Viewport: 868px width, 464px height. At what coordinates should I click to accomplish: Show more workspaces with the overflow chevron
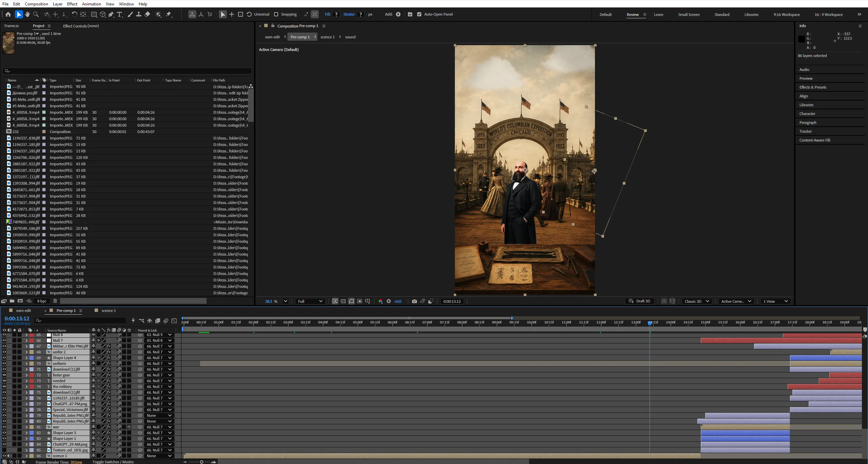click(x=859, y=14)
